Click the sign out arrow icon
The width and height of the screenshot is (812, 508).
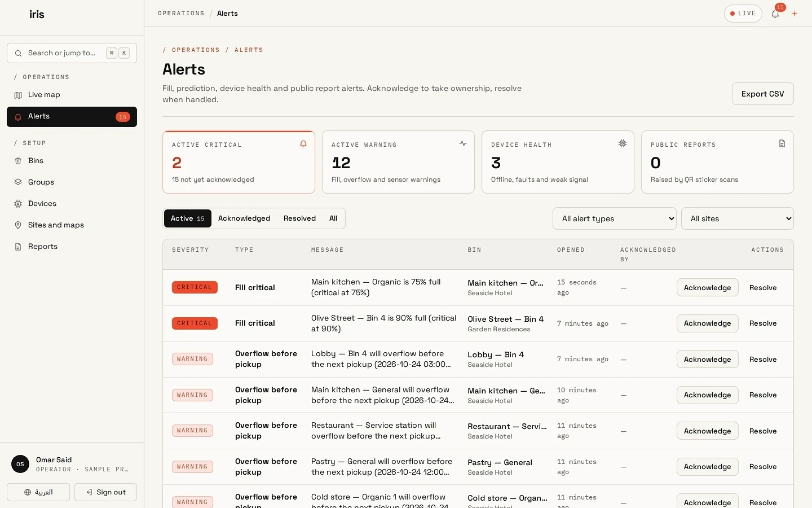pyautogui.click(x=89, y=492)
